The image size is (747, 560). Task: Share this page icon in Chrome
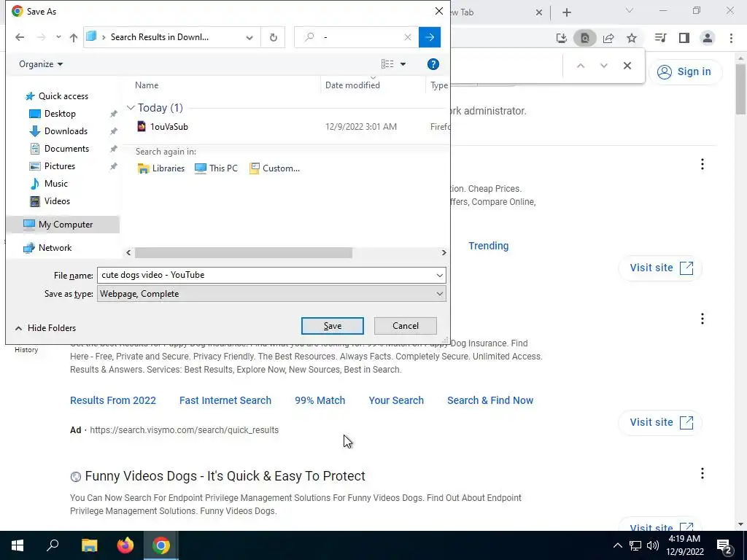click(608, 38)
